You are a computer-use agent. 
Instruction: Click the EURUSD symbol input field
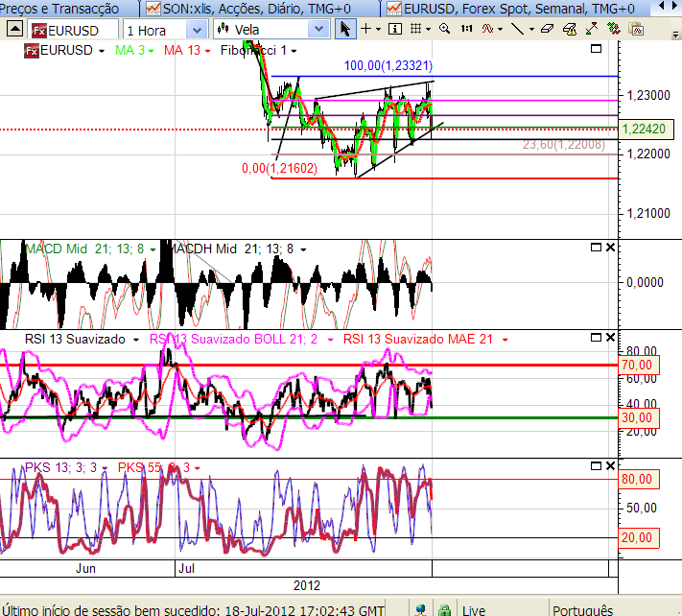click(74, 31)
